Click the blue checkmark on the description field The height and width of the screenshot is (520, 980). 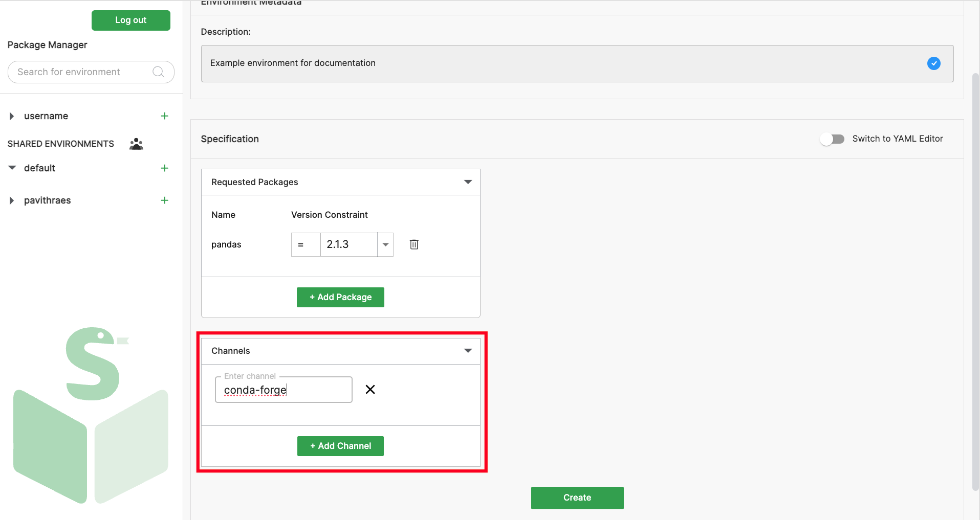[x=933, y=63]
